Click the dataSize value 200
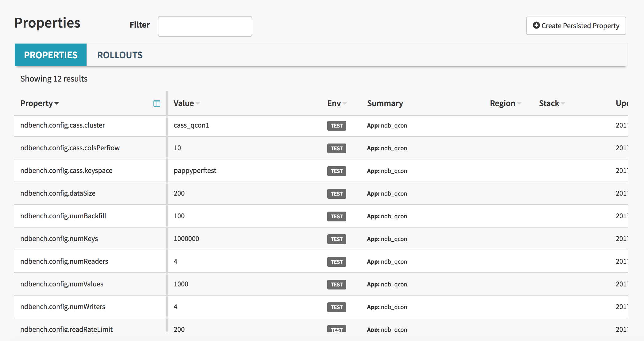644x341 pixels. pyautogui.click(x=179, y=193)
